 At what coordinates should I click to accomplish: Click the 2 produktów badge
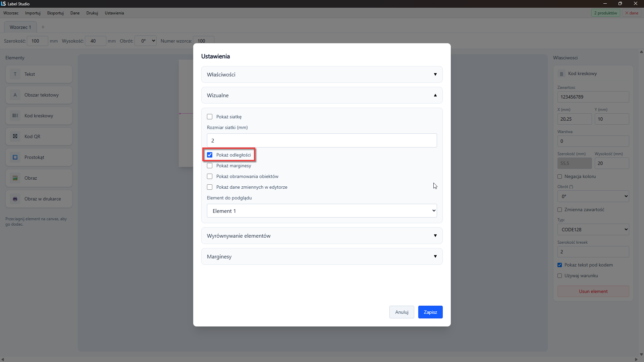pyautogui.click(x=606, y=13)
